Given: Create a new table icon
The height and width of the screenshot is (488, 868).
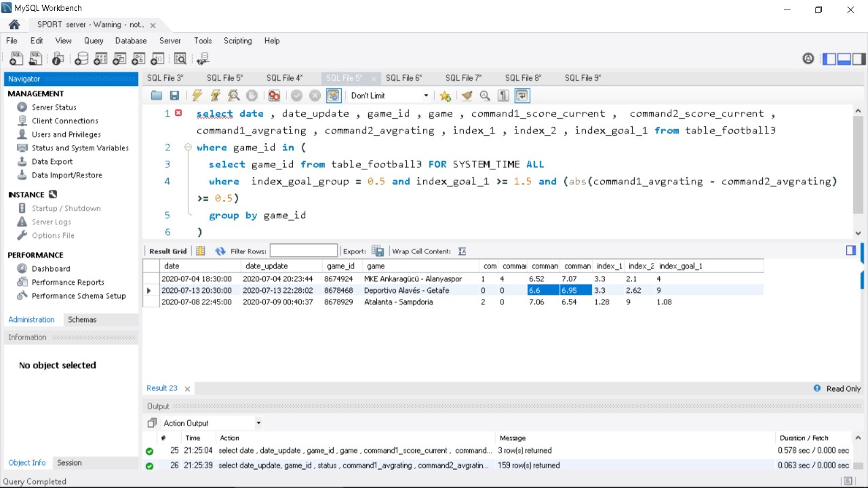Looking at the screenshot, I should click(100, 59).
